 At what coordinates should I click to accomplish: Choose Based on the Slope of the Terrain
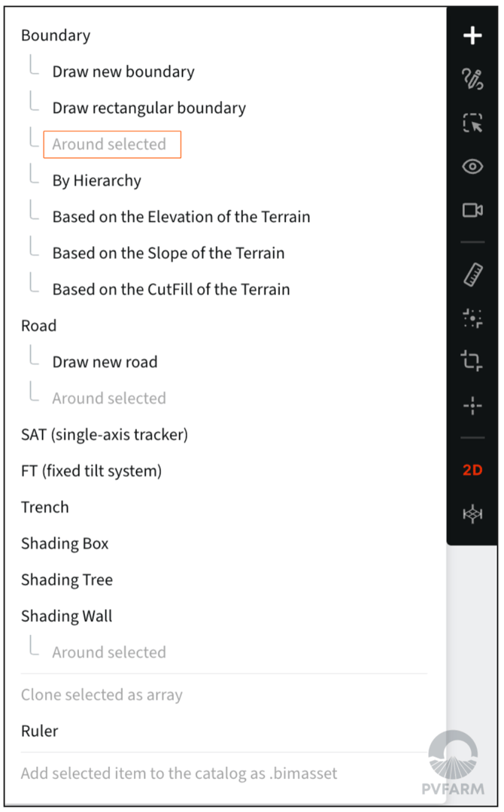point(168,253)
